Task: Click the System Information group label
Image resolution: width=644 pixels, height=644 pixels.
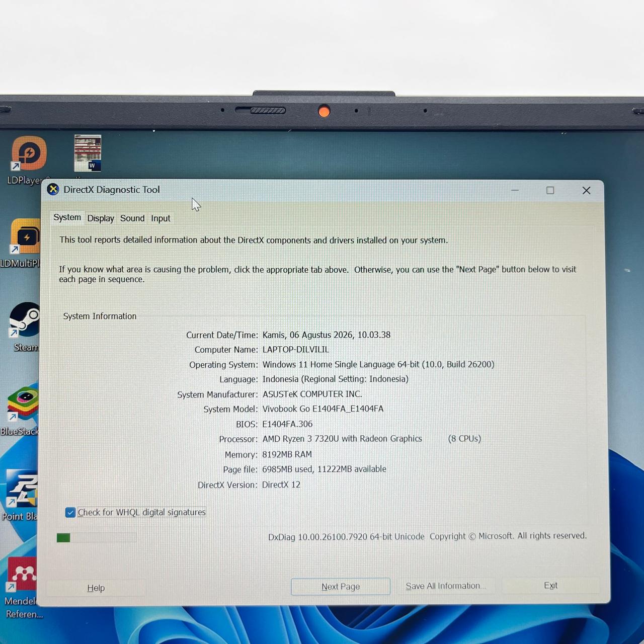Action: tap(100, 316)
